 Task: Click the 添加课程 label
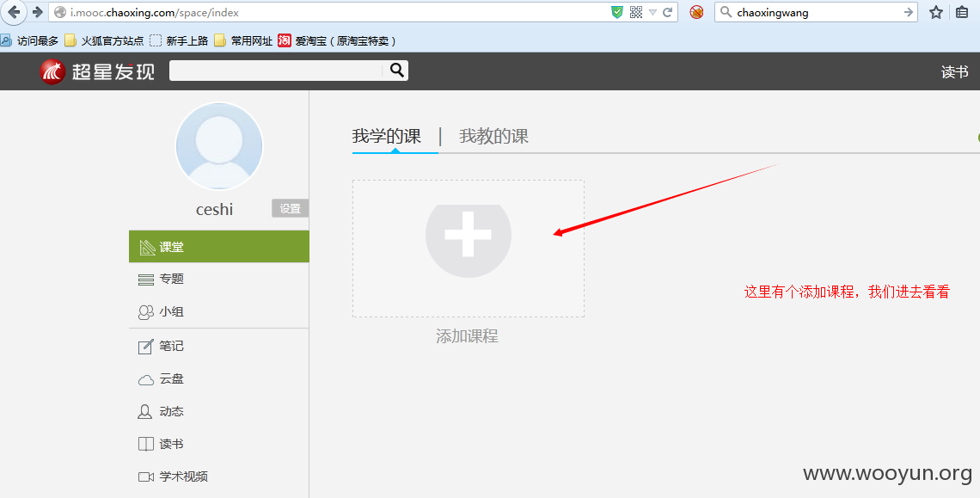tap(467, 336)
